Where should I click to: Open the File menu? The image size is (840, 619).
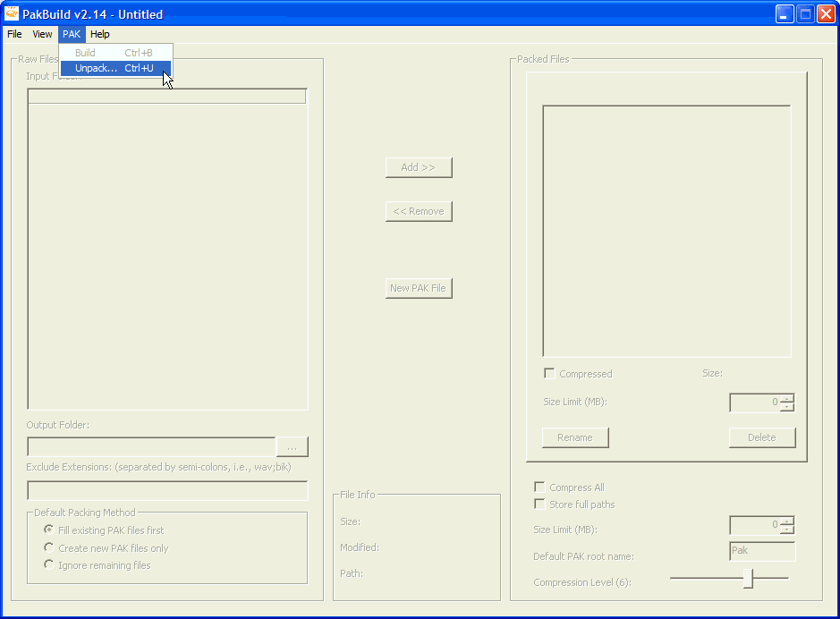pos(14,34)
